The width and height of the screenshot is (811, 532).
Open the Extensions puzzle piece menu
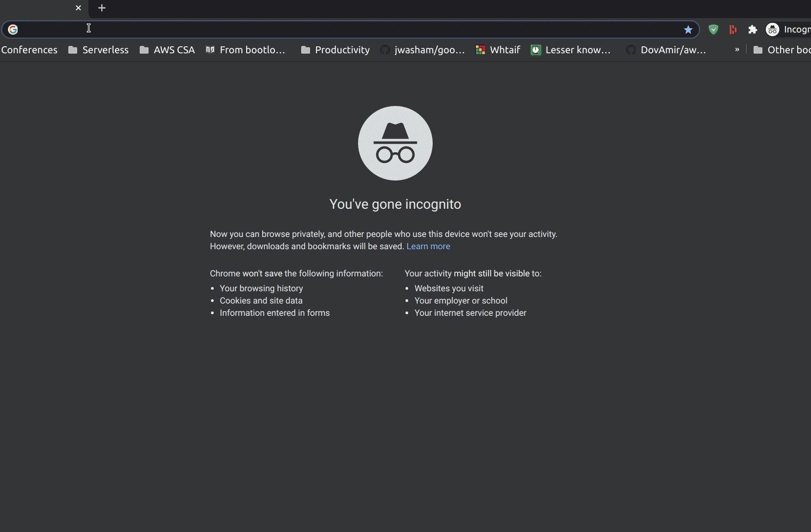point(752,30)
